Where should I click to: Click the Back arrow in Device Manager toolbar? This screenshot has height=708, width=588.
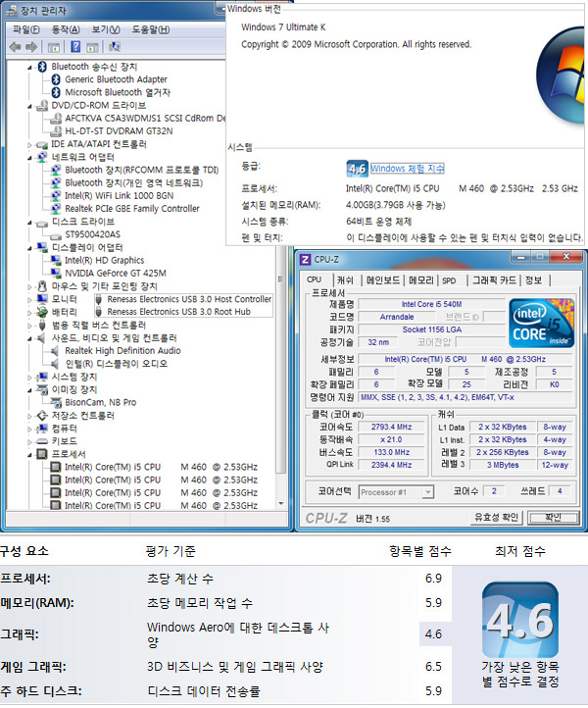click(x=15, y=46)
